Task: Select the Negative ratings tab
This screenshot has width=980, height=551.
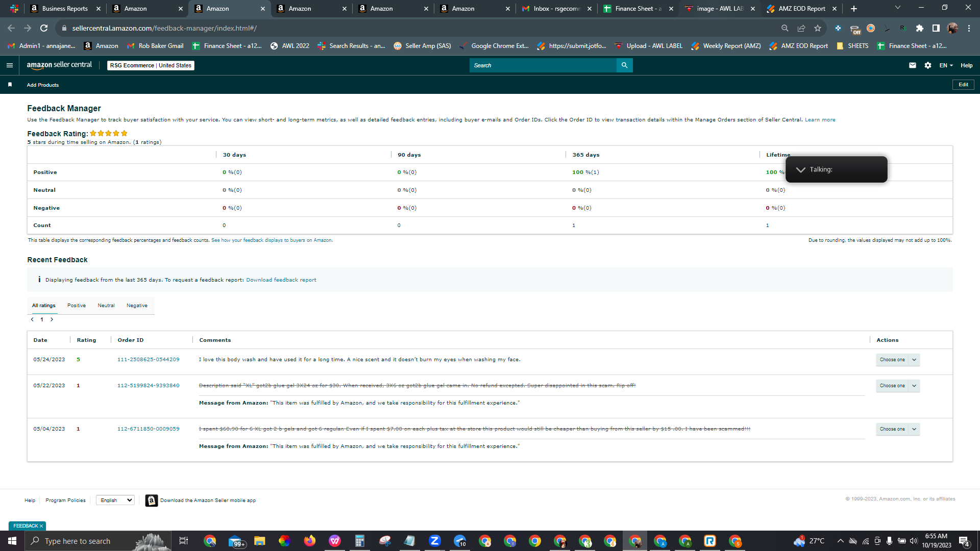Action: (x=137, y=306)
